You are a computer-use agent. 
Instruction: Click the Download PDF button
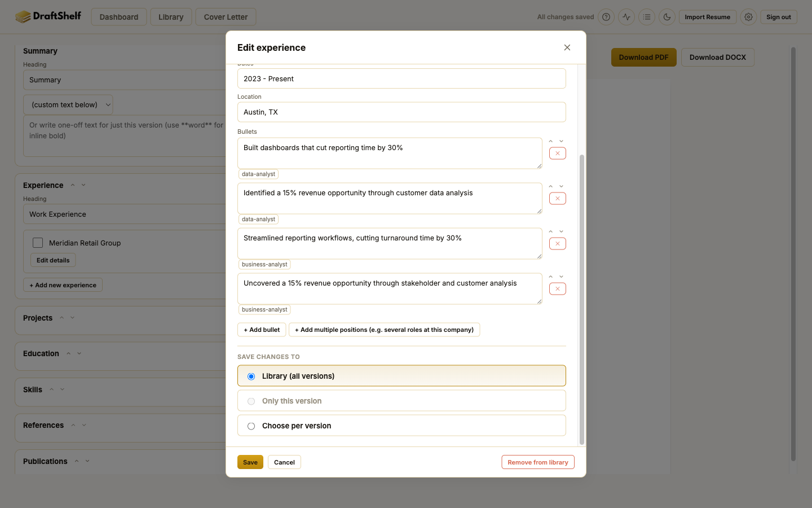(644, 57)
